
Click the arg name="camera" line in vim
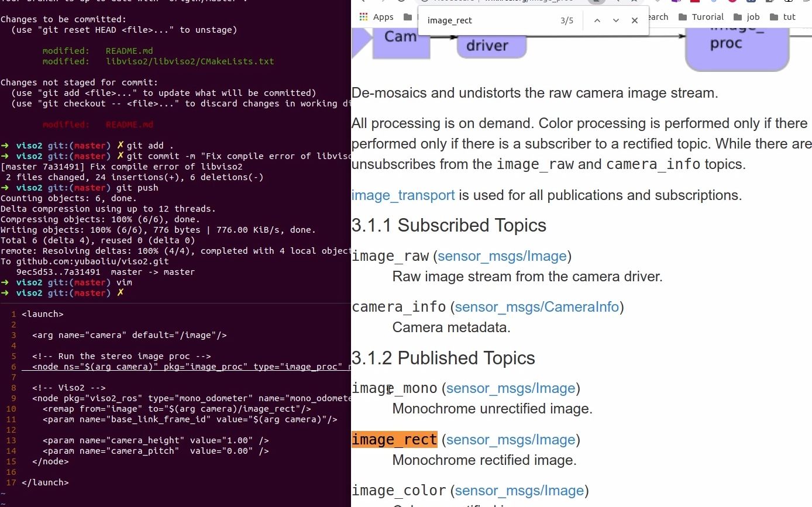(129, 335)
